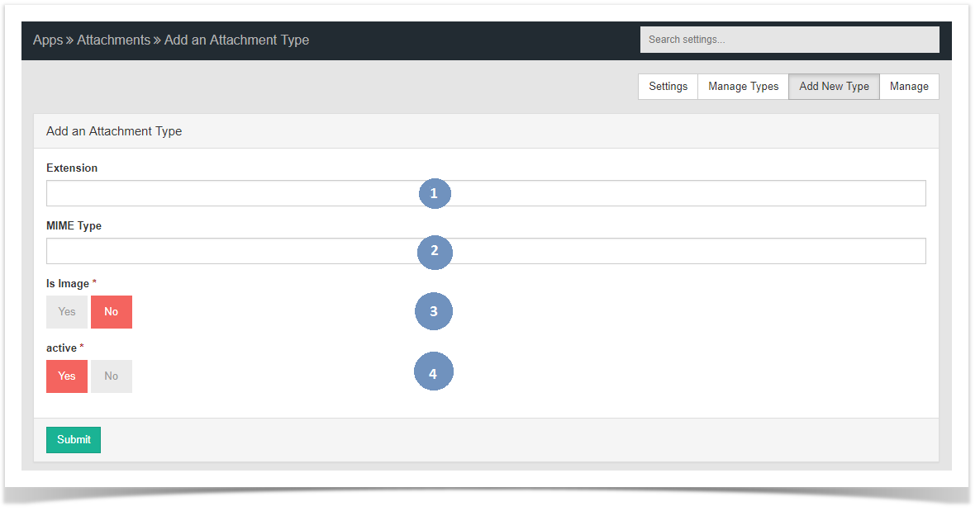Go to Apps breadcrumb link
The image size is (980, 511).
click(x=48, y=40)
